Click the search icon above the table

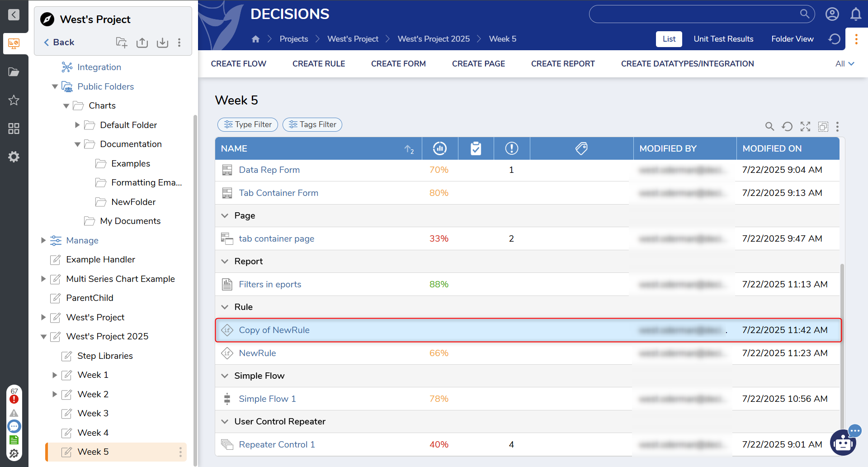tap(769, 127)
